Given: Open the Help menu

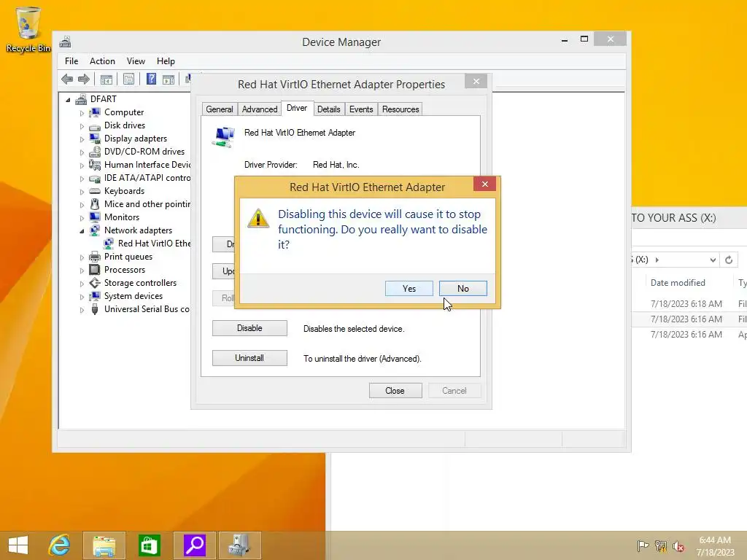Looking at the screenshot, I should click(x=166, y=61).
